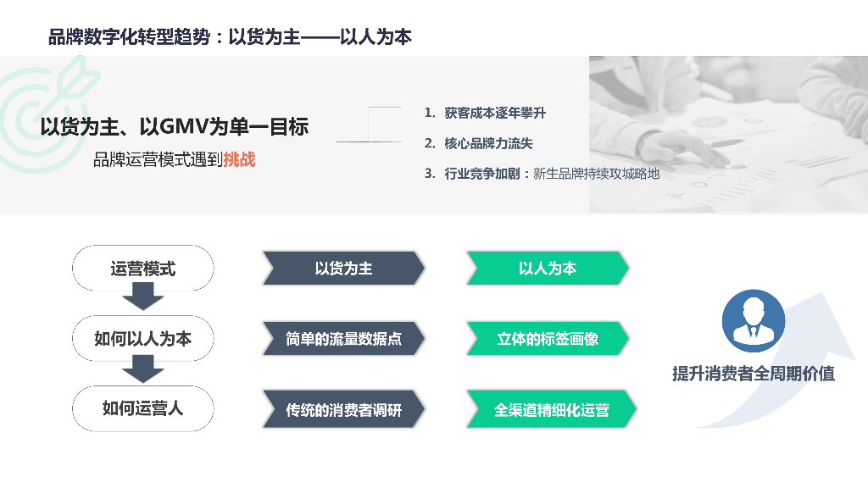Click the dark 以货为主 chevron shape
The width and height of the screenshot is (868, 488).
[343, 269]
